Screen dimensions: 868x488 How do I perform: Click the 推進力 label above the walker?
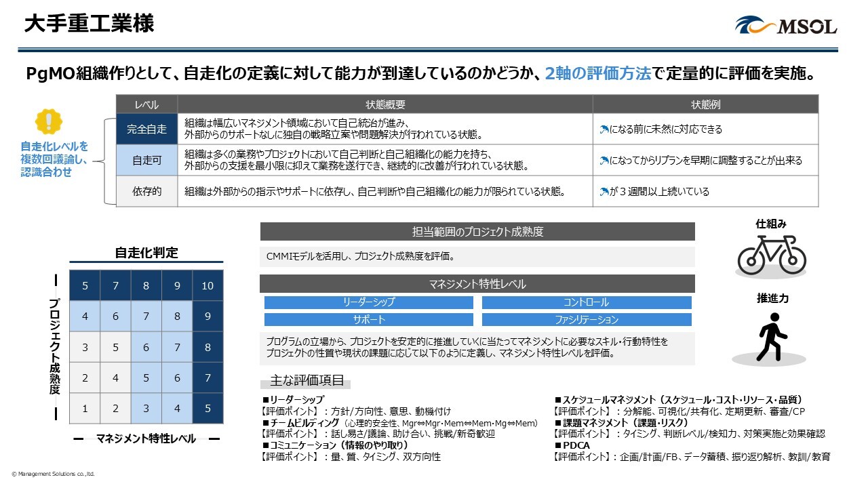click(772, 298)
